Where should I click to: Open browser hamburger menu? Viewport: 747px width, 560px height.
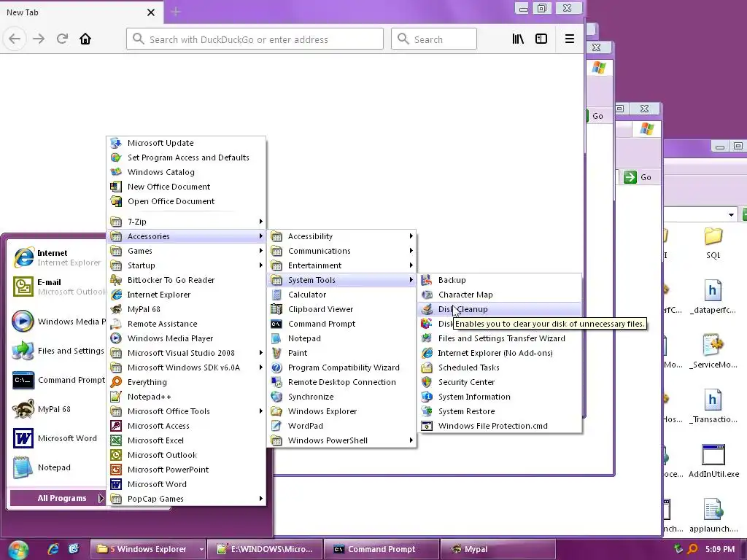pos(569,39)
